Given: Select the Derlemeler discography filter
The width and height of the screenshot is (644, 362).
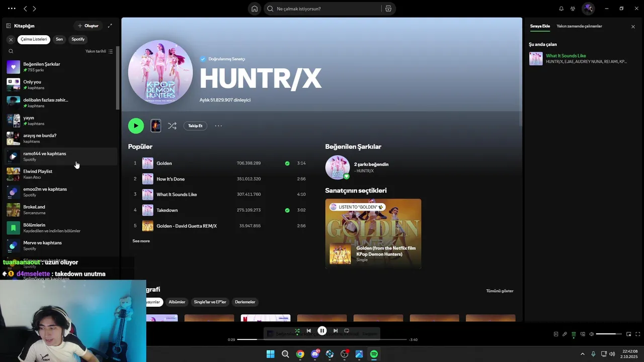Looking at the screenshot, I should point(245,302).
